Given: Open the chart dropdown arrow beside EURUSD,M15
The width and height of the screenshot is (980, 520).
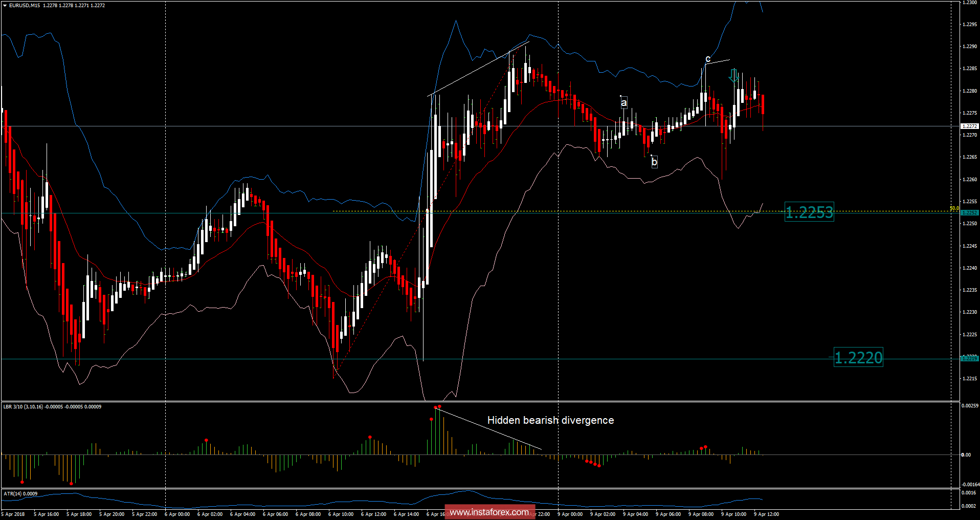Looking at the screenshot, I should click(x=5, y=6).
